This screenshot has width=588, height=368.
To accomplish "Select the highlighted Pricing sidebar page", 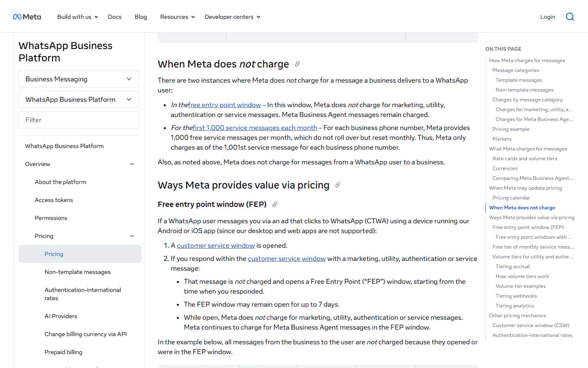I will pyautogui.click(x=80, y=254).
